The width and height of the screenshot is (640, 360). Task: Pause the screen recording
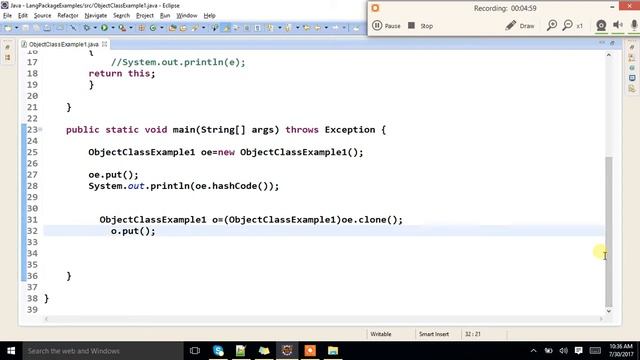pos(386,26)
